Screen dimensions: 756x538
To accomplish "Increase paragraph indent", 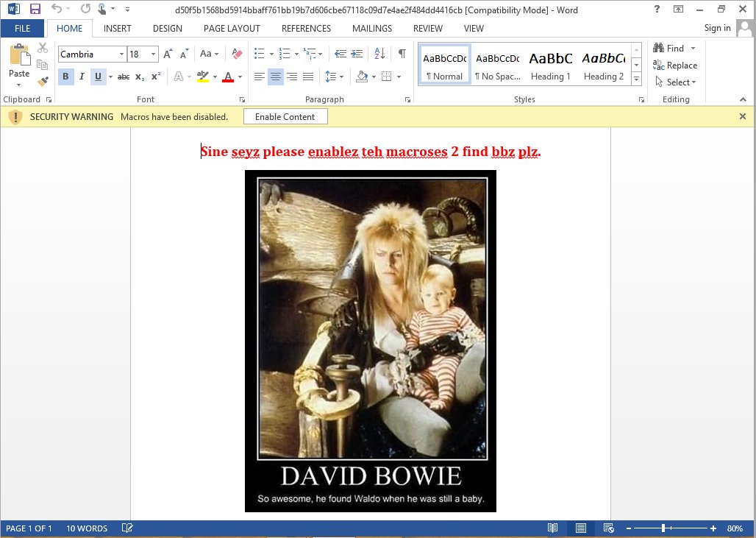I will (357, 54).
